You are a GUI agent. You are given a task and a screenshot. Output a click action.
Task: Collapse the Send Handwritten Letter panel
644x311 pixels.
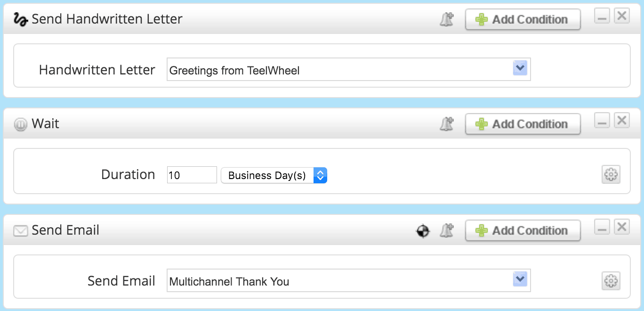pyautogui.click(x=602, y=16)
